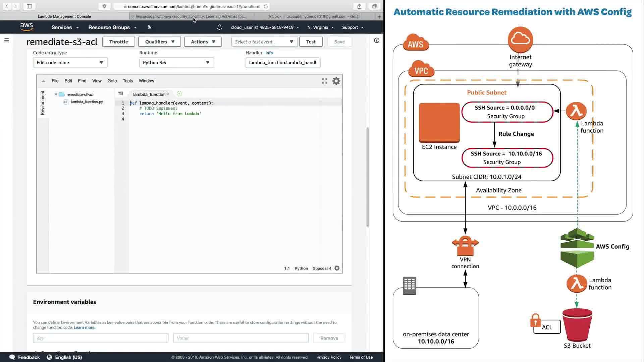Open the info panel circle icon

[377, 40]
